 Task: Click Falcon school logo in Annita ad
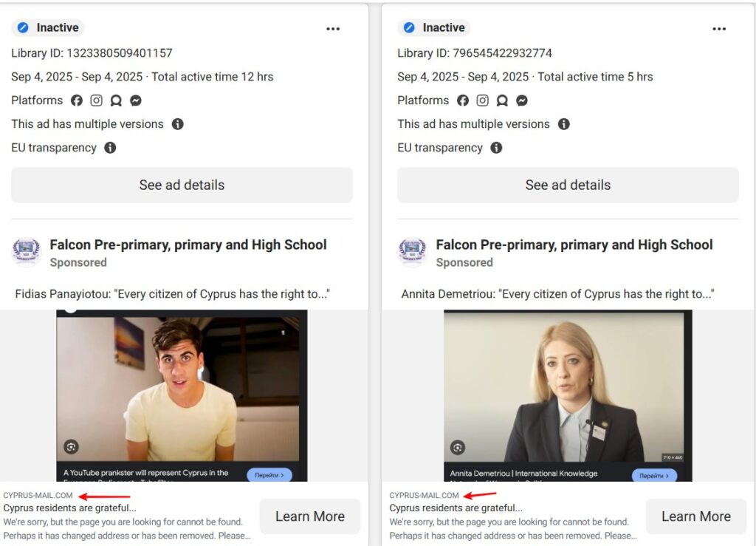412,251
